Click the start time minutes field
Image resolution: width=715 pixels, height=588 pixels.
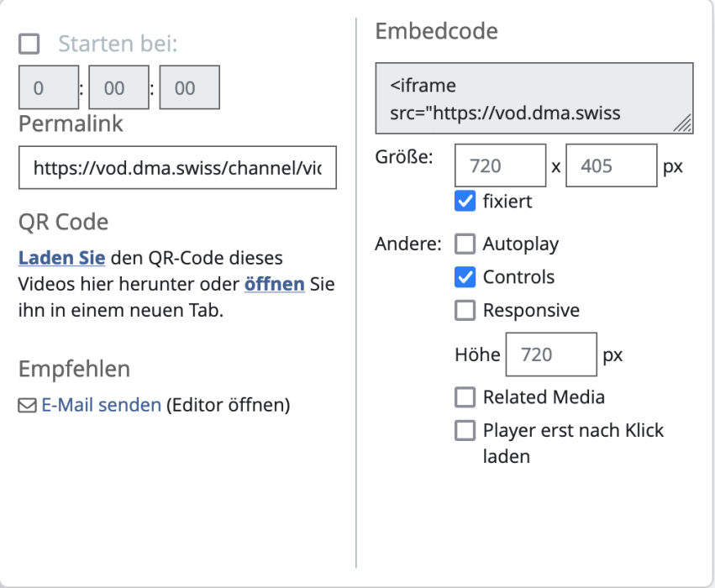pyautogui.click(x=118, y=88)
